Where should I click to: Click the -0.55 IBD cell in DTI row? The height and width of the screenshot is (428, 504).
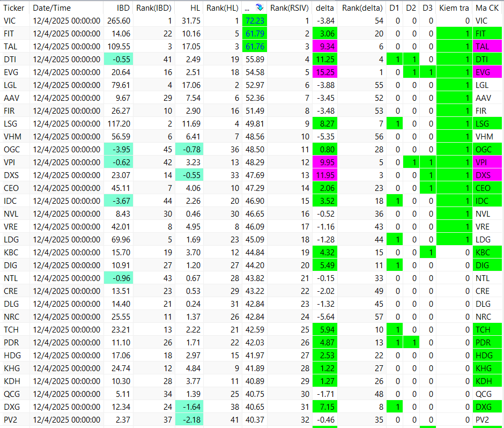(118, 60)
